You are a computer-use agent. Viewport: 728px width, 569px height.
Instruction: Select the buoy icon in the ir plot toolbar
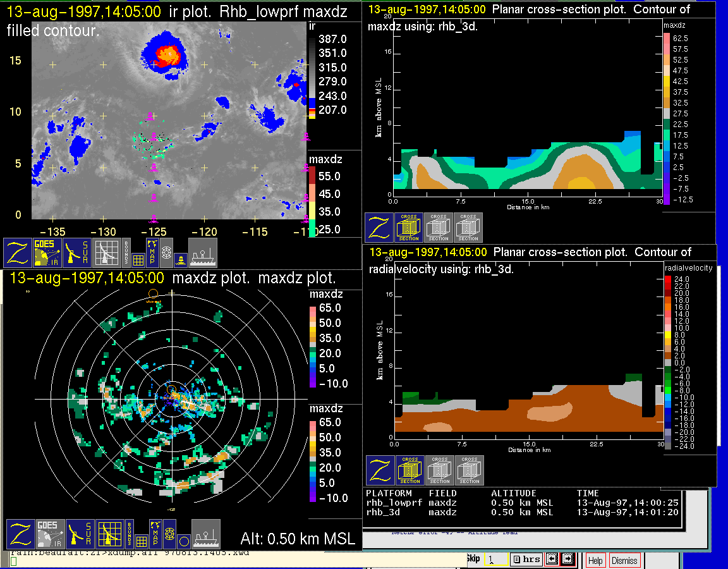179,259
